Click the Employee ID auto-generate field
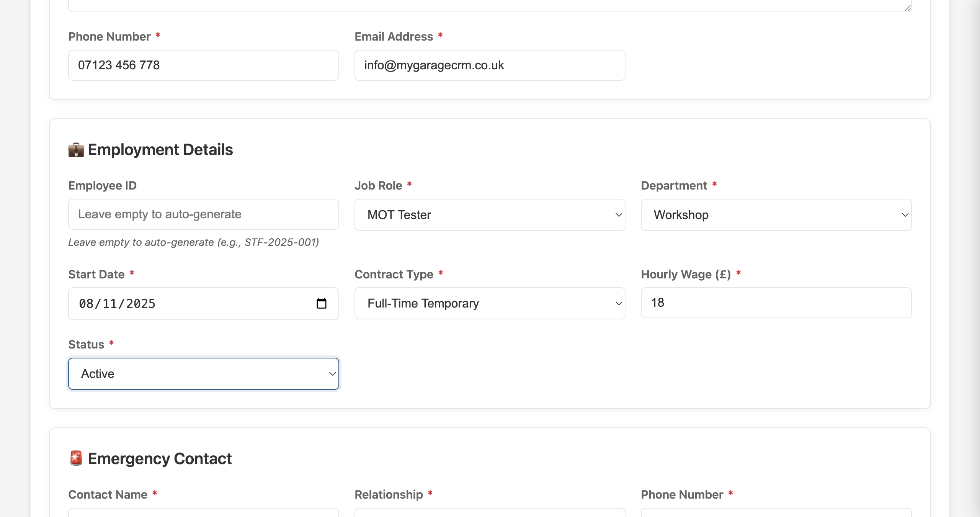Screen dimensions: 980x517 (x=204, y=214)
